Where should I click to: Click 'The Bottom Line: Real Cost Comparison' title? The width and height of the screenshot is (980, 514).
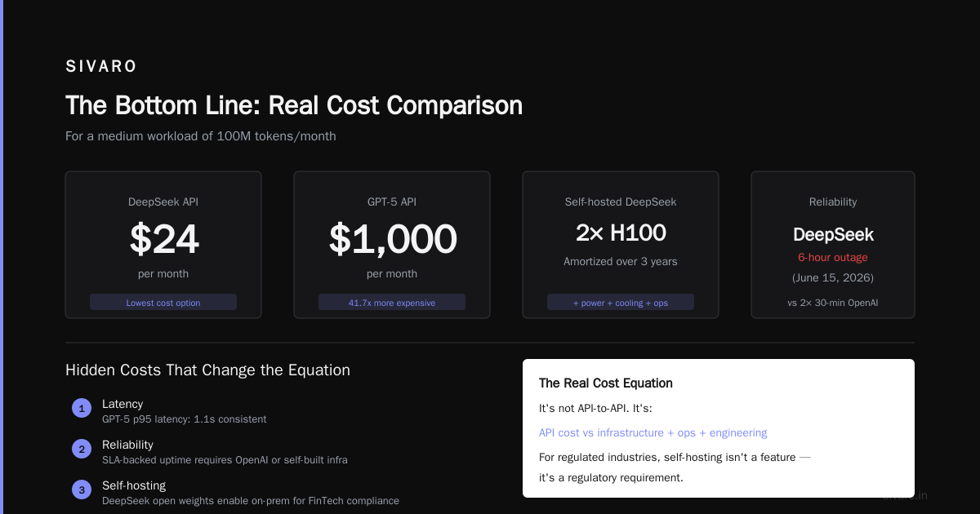[294, 106]
